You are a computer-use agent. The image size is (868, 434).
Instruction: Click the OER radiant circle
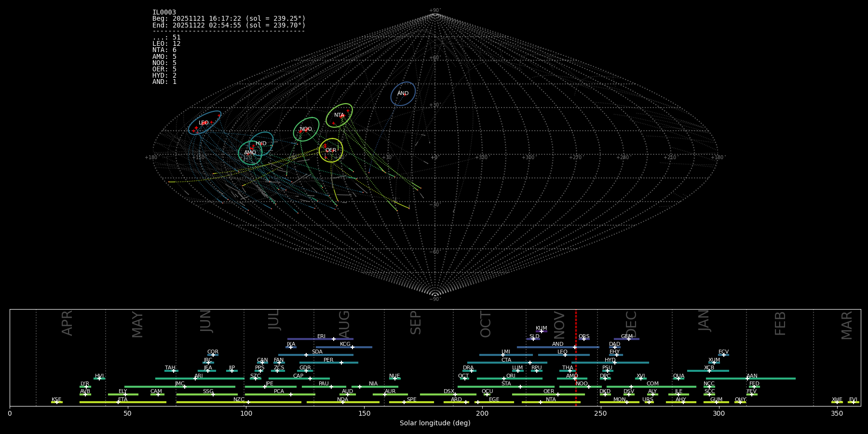[331, 150]
